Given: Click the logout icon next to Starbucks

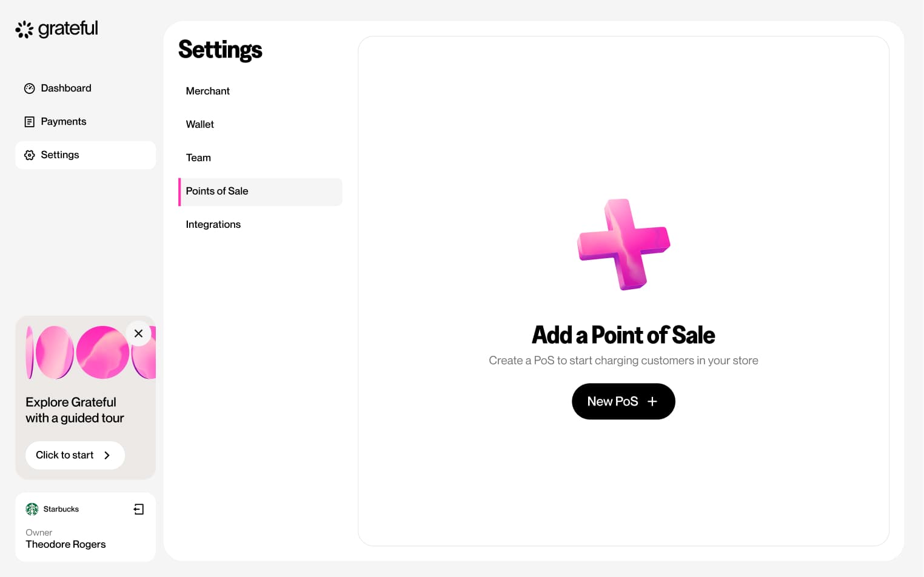Looking at the screenshot, I should [139, 509].
